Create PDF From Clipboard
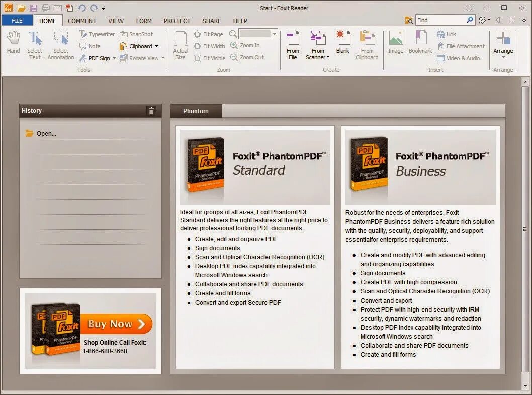Screen dimensions: 532x395 (367, 45)
